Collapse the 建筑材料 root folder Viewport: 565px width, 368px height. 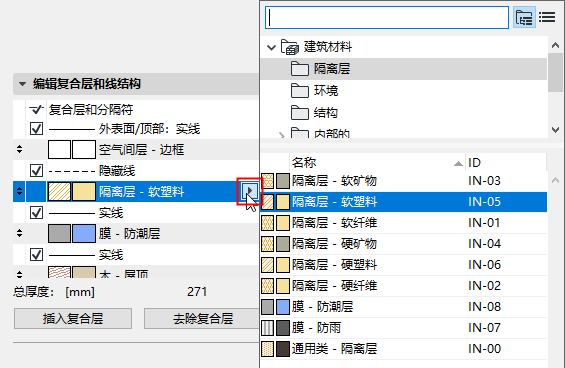click(271, 47)
